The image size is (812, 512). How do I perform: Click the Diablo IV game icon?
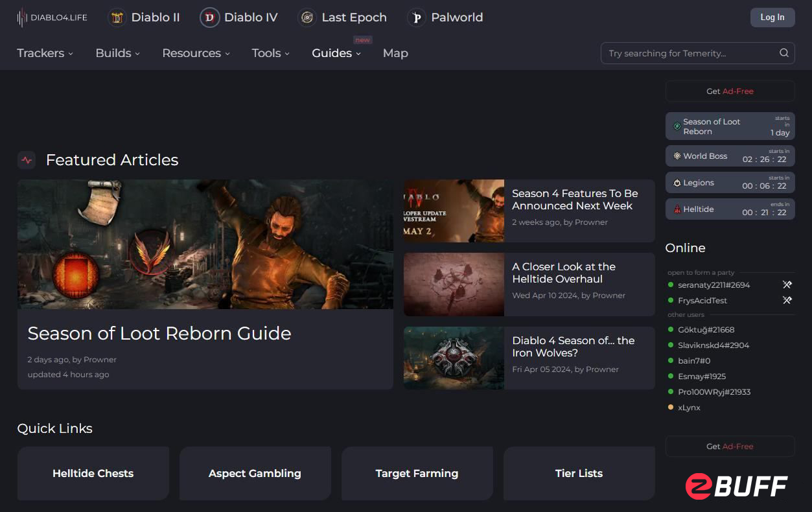209,17
